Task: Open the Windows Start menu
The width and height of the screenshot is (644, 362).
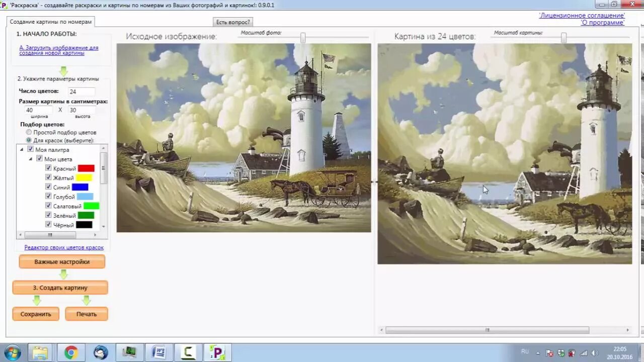Action: (12, 352)
